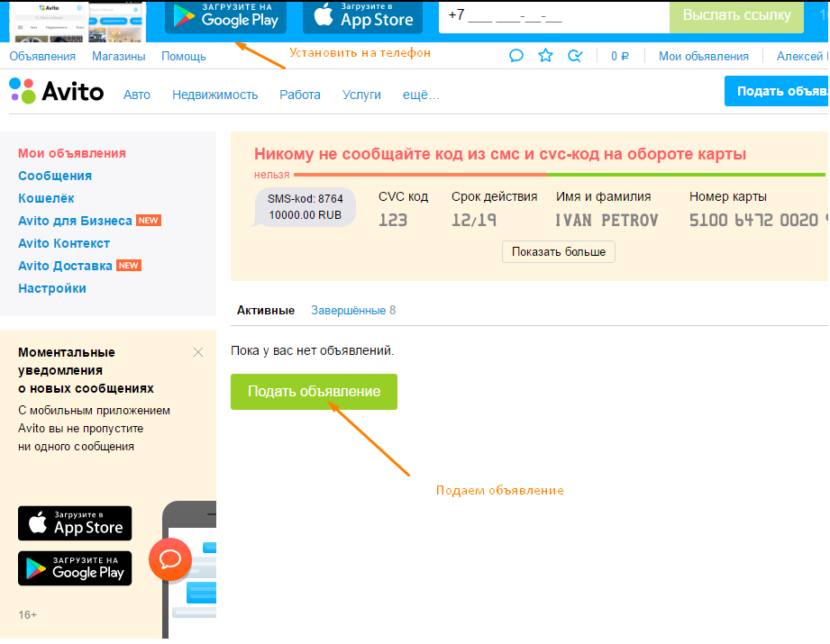Open the Алексей profile menu
Image resolution: width=830 pixels, height=644 pixels.
point(801,56)
